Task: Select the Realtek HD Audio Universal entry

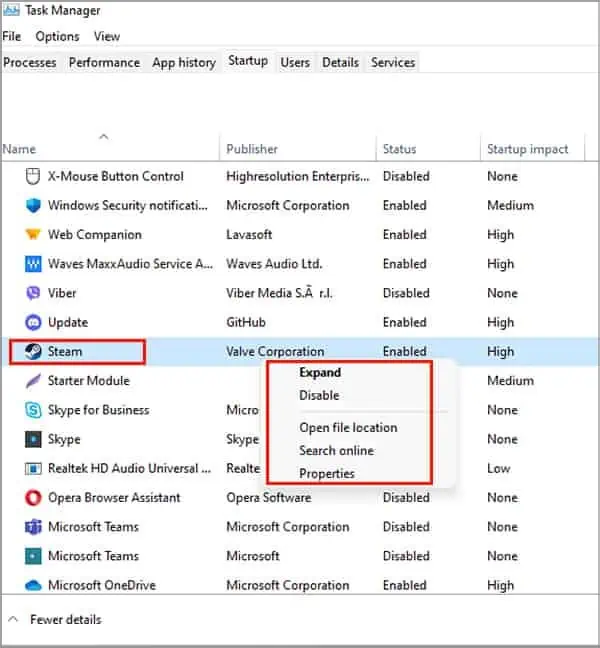Action: coord(129,469)
